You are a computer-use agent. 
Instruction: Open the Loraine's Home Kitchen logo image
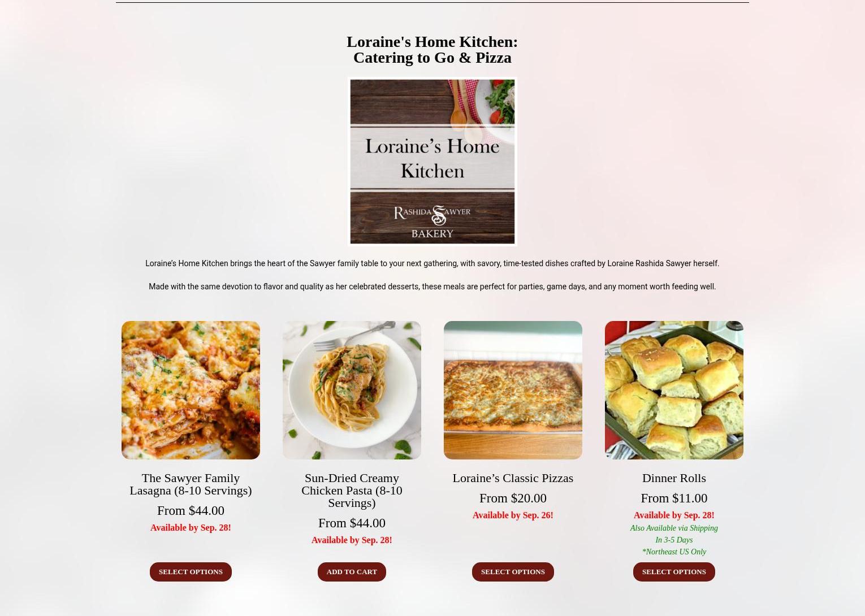432,162
